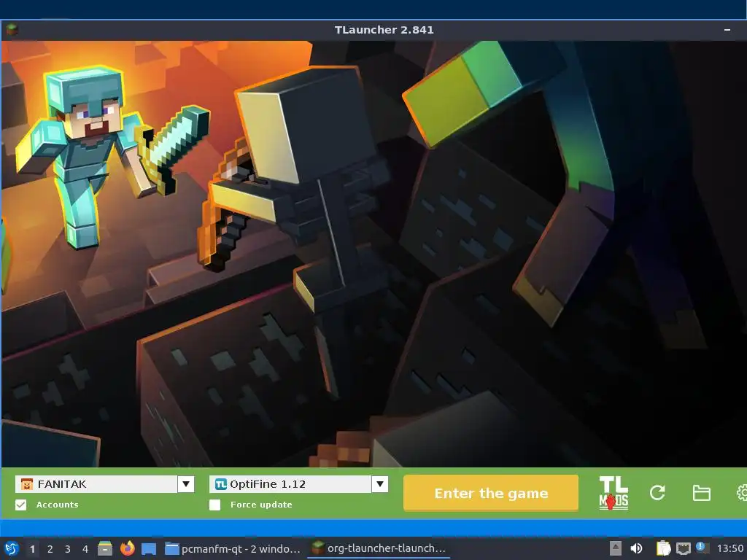Click the TL icon beside OptiFine 1.12
This screenshot has height=560, width=747.
pos(220,484)
